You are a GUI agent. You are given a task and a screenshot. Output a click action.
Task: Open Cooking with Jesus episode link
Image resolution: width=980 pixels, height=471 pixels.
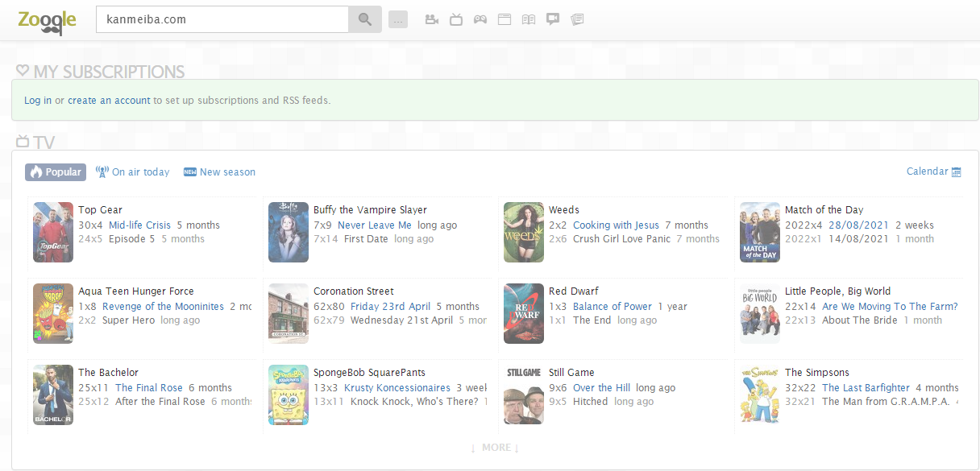point(616,225)
